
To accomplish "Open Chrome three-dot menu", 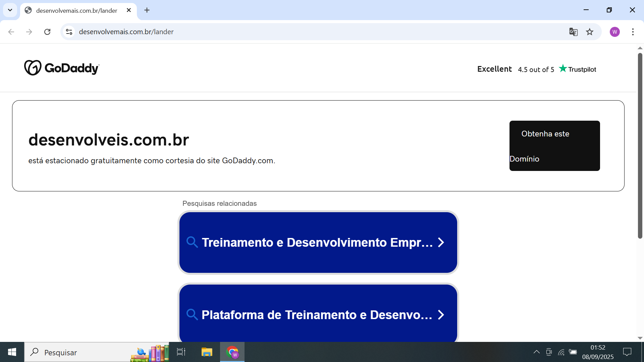I will tap(633, 32).
